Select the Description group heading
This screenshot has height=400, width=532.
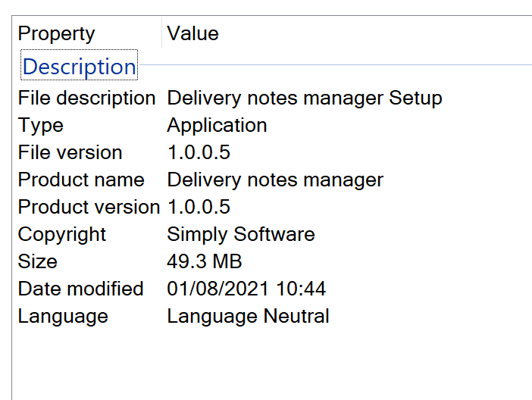coord(79,67)
